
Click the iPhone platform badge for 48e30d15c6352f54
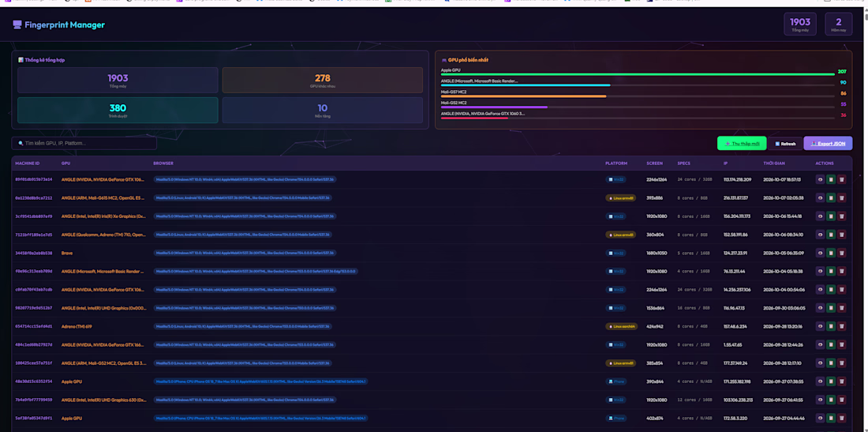[615, 381]
